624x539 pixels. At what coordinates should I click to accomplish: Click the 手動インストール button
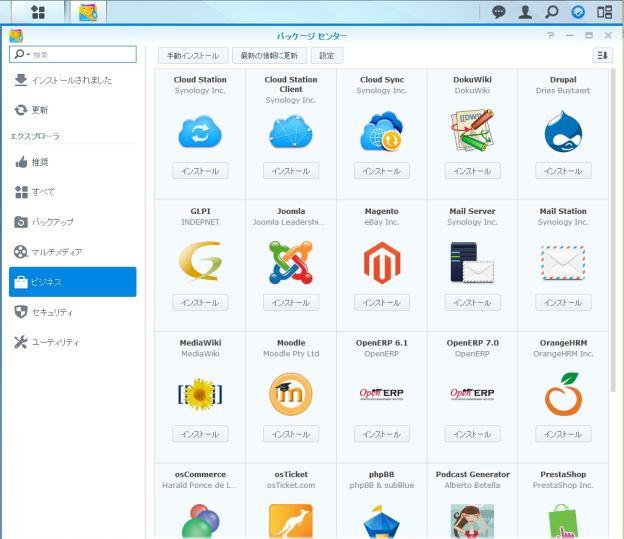[194, 55]
